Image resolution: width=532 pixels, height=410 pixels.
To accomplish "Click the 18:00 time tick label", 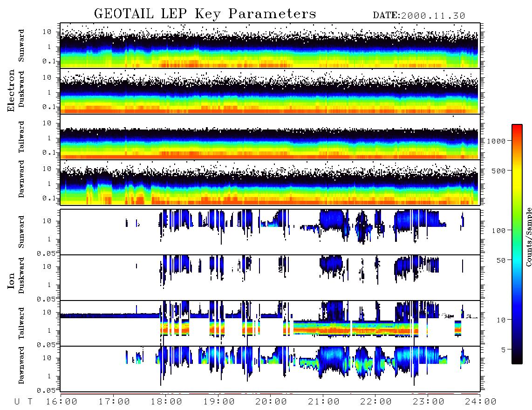I will (167, 402).
